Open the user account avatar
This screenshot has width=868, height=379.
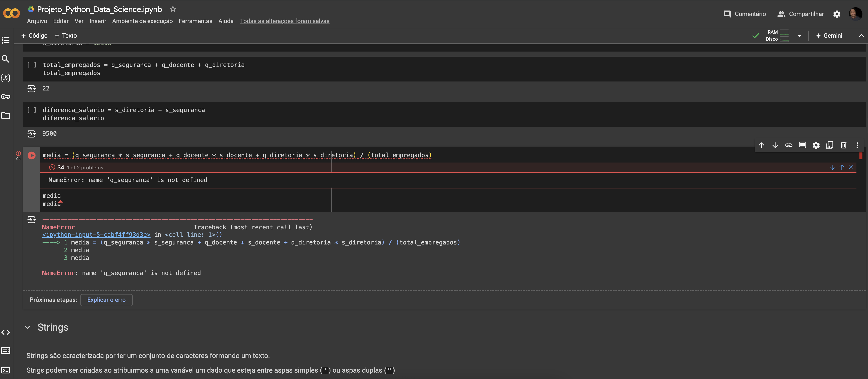pos(855,14)
